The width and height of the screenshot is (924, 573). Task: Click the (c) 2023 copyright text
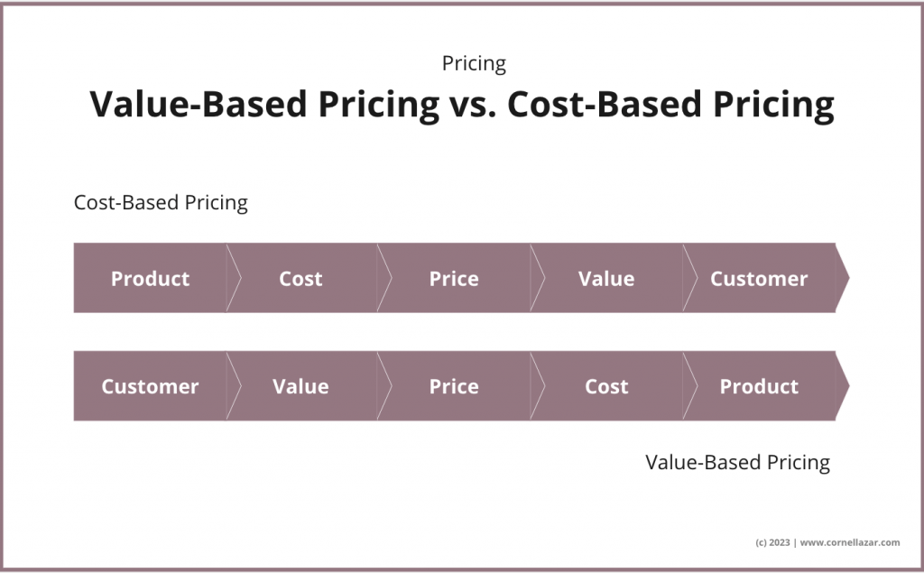772,542
